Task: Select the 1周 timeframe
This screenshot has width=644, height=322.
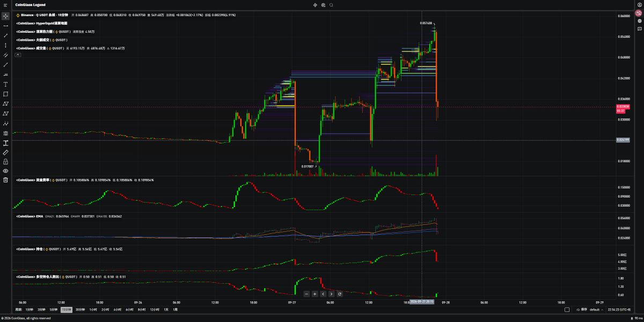Action: coord(174,310)
